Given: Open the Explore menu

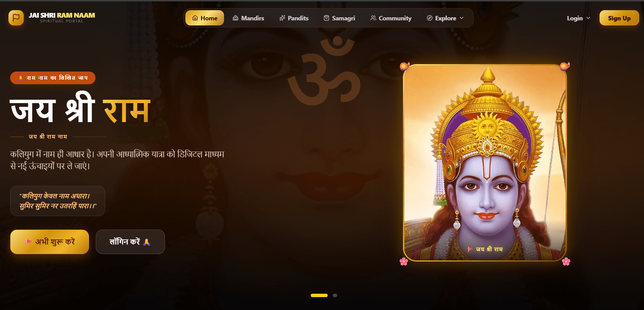Looking at the screenshot, I should 445,18.
